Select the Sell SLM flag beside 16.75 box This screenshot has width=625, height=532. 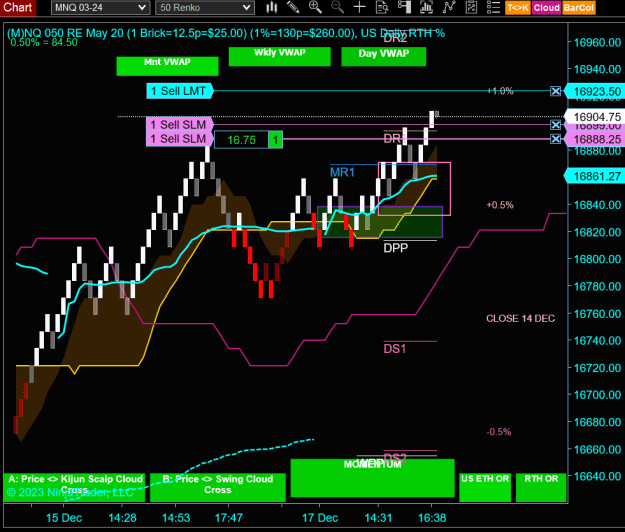coord(180,139)
